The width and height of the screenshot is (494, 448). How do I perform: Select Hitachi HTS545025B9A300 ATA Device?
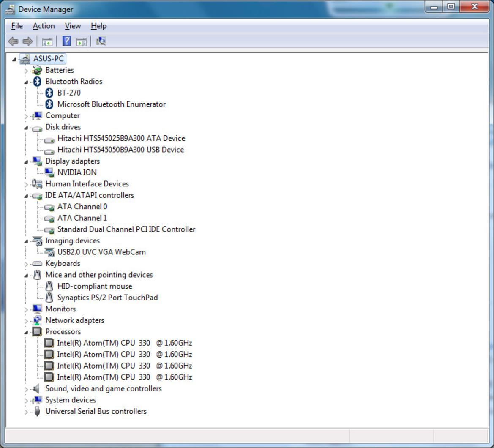click(x=121, y=138)
